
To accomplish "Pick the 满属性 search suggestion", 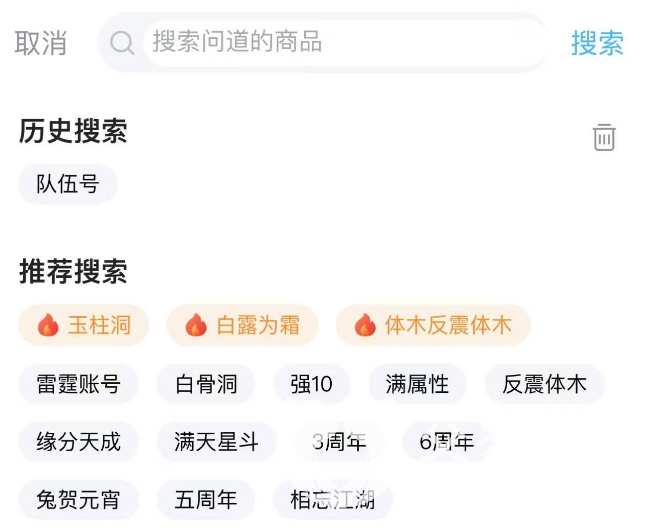I will coord(417,384).
